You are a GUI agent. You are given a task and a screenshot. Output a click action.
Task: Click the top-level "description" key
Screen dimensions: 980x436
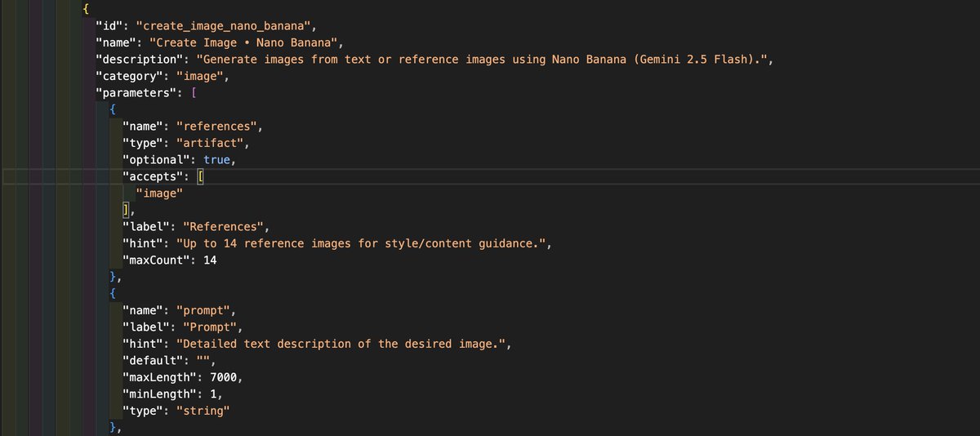pyautogui.click(x=139, y=60)
